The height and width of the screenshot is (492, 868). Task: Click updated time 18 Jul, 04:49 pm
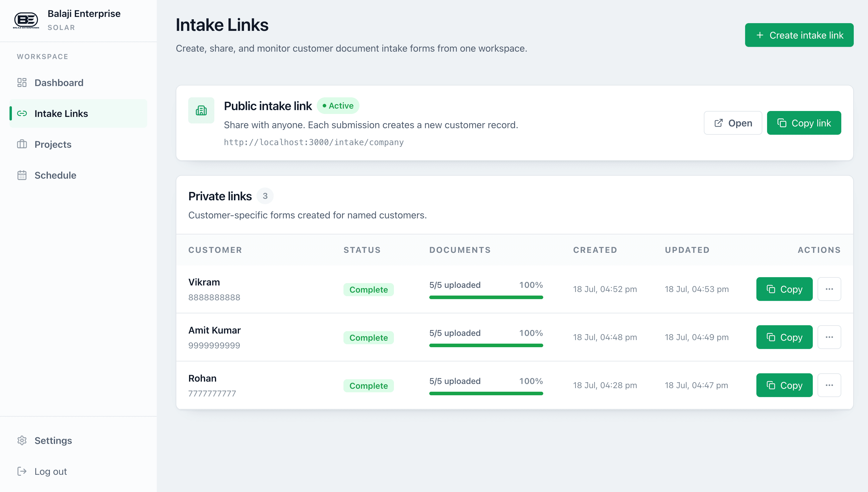coord(697,337)
